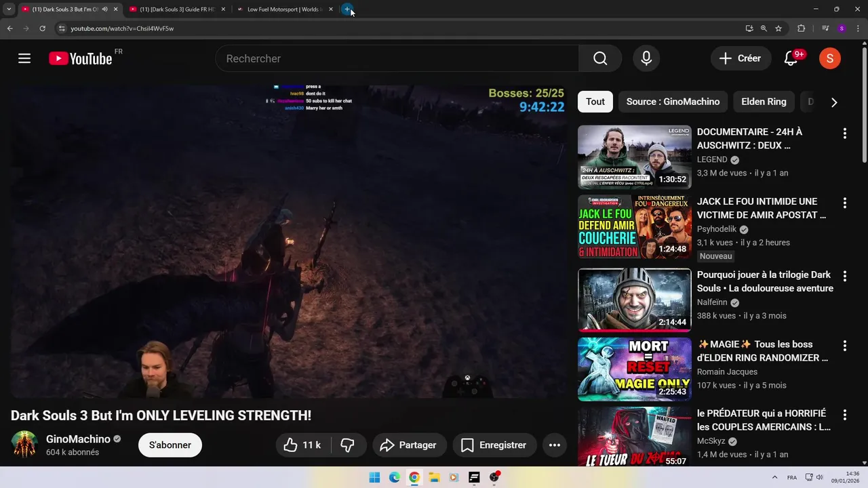Image resolution: width=868 pixels, height=488 pixels.
Task: Open the FRA language indicator
Action: pos(792,477)
